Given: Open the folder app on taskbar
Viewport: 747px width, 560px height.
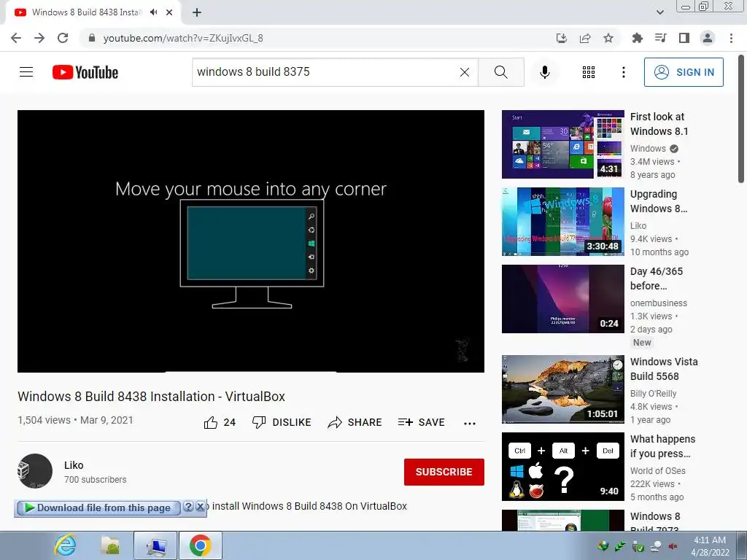Looking at the screenshot, I should [110, 545].
